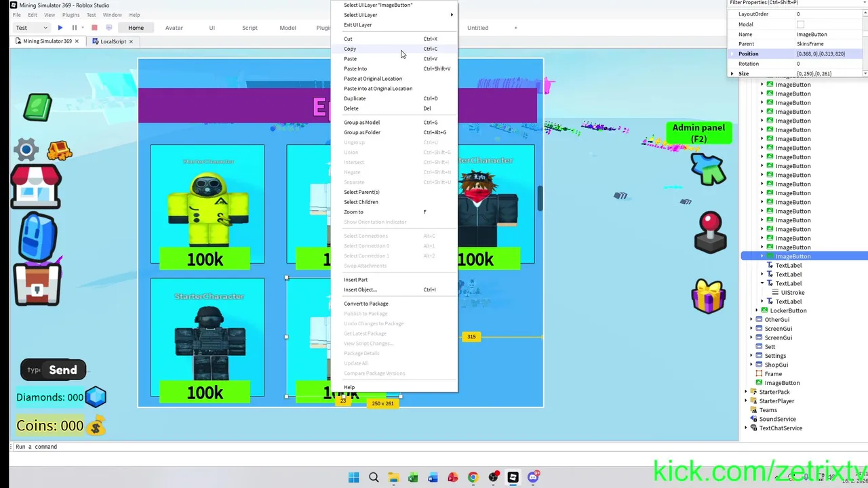
Task: Open the Select UI Layer submenu
Action: click(395, 15)
